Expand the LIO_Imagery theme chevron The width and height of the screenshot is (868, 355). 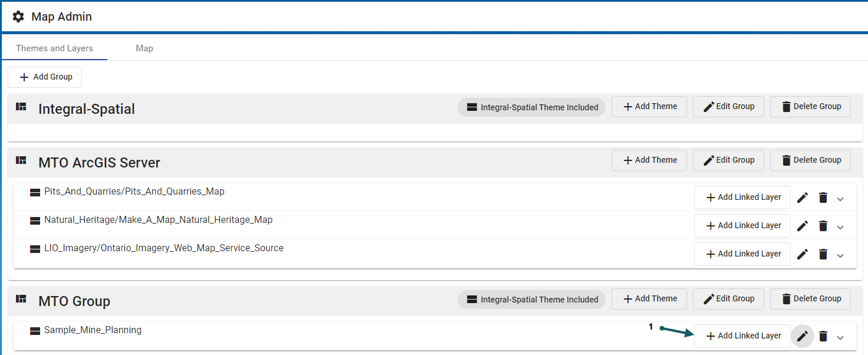pyautogui.click(x=840, y=255)
